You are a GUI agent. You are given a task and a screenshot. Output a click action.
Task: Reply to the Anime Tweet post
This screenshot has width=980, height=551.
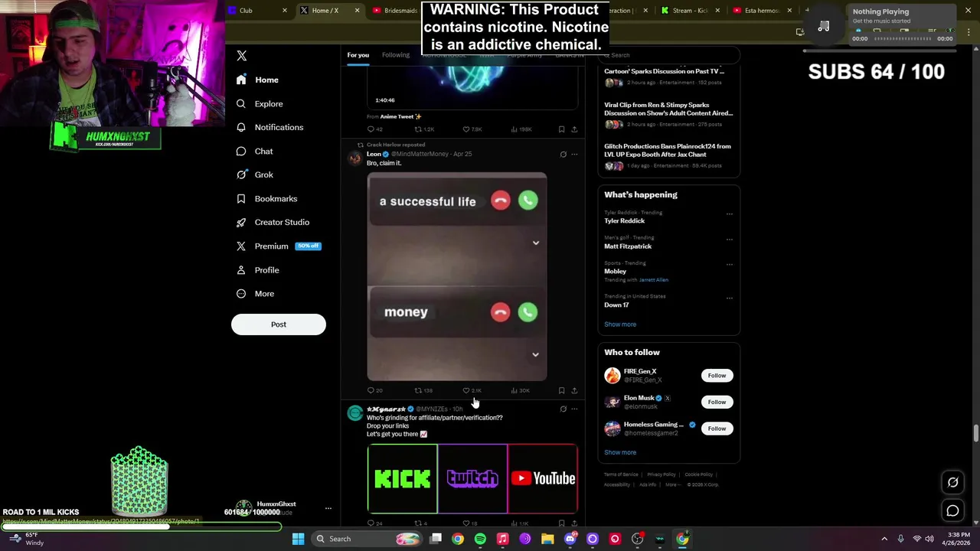point(374,129)
